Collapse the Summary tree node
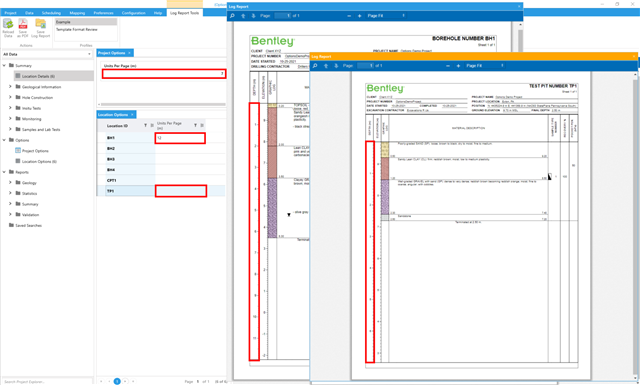Image resolution: width=640 pixels, height=385 pixels. (4, 65)
